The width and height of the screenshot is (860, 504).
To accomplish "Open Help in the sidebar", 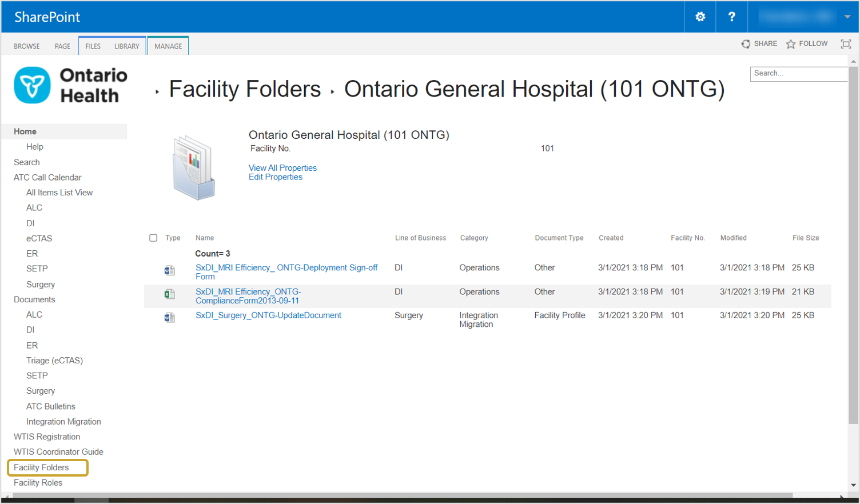I will (x=35, y=147).
